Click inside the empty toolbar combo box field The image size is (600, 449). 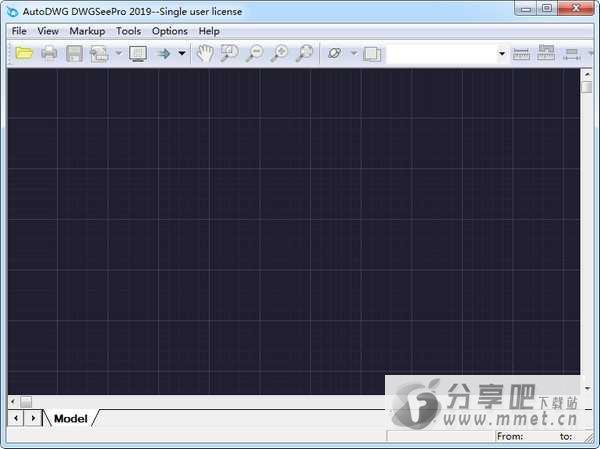coord(442,54)
